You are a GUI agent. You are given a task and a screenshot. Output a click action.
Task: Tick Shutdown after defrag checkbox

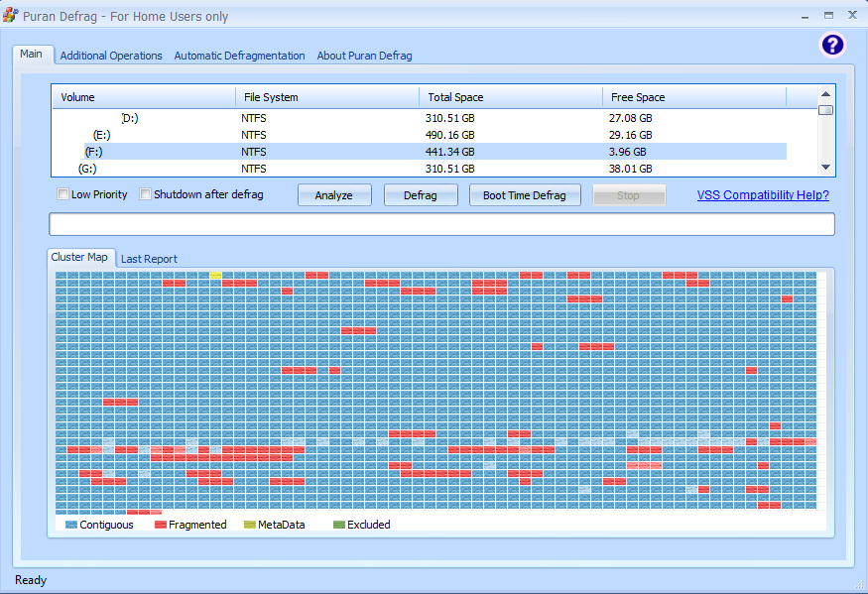[145, 194]
